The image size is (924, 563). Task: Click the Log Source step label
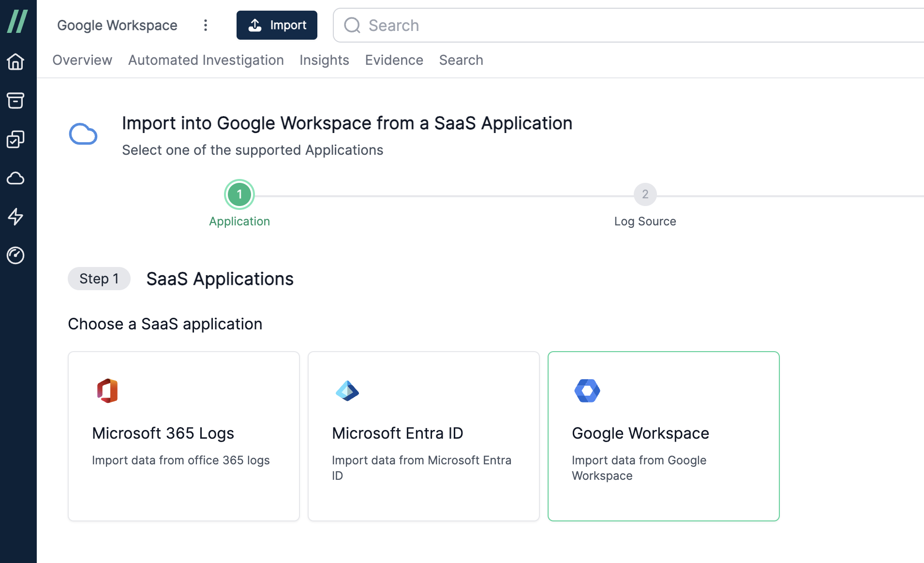645,221
